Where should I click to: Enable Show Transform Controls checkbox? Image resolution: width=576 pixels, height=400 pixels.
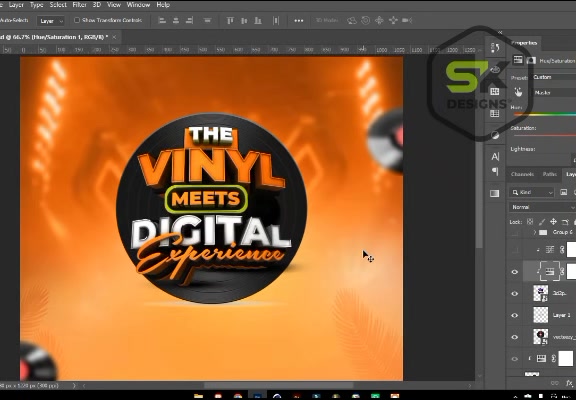tap(77, 20)
